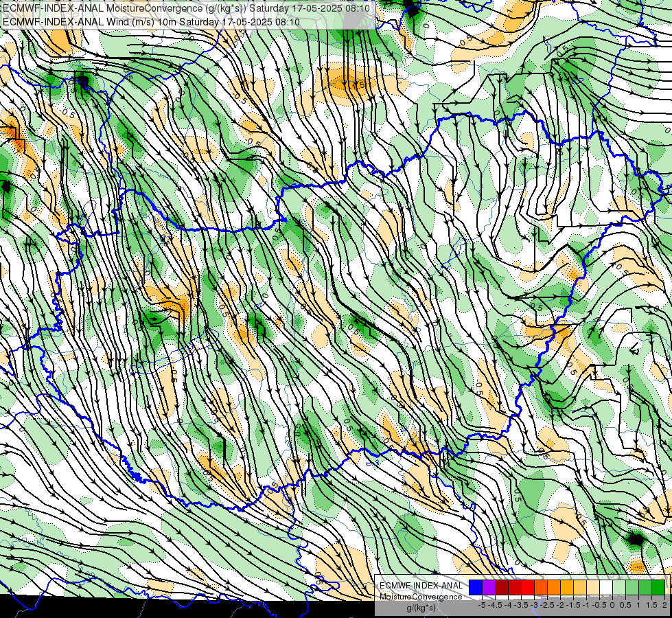Image resolution: width=672 pixels, height=618 pixels.
Task: Click the legend label 'MoistureConvergence'
Action: click(421, 597)
